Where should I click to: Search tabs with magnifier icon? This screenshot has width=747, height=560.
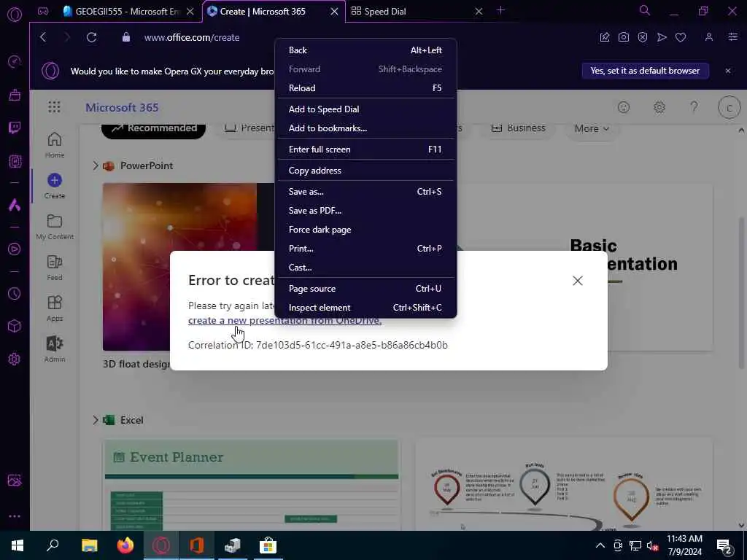point(645,10)
